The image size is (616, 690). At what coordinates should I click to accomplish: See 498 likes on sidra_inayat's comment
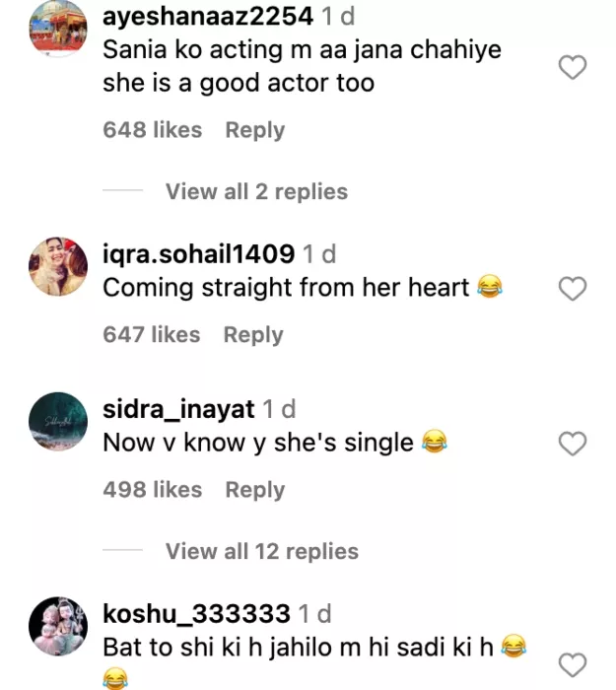point(152,490)
